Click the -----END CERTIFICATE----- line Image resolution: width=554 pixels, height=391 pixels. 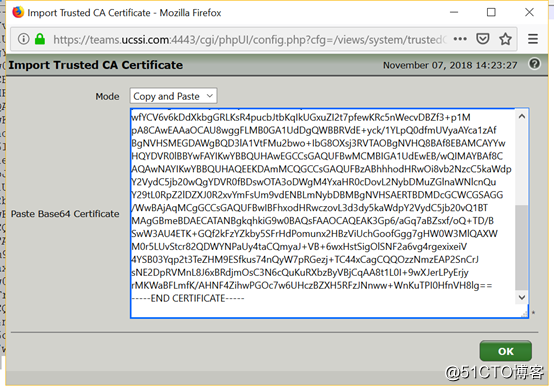pos(188,298)
